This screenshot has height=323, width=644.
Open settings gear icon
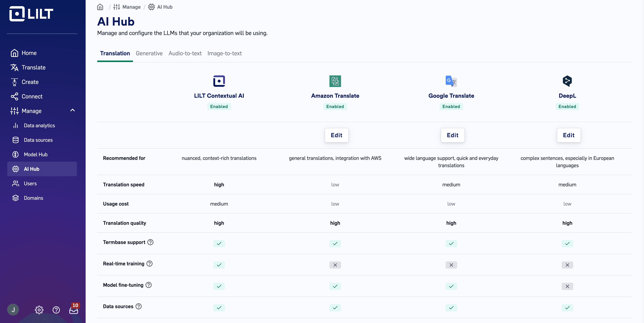[x=39, y=310]
